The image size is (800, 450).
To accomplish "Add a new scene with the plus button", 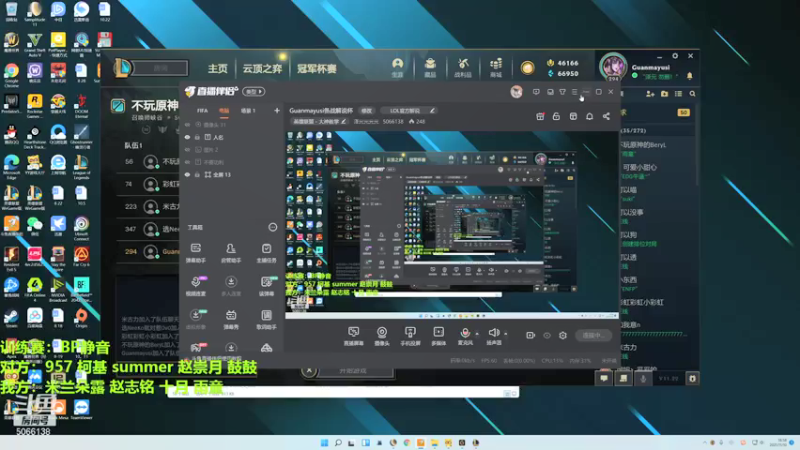I will [277, 110].
